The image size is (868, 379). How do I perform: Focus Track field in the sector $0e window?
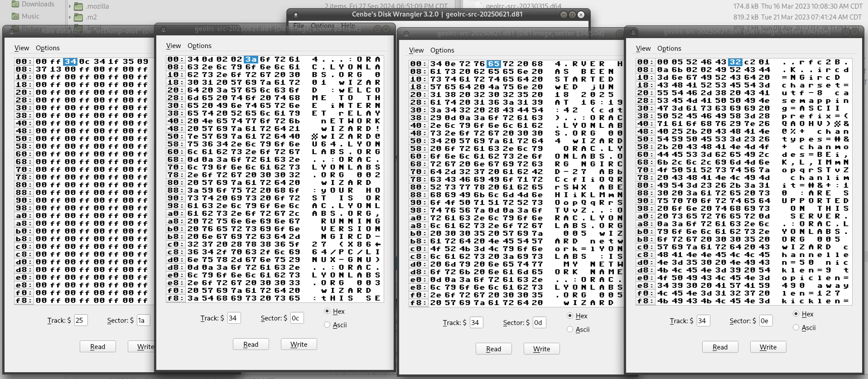[703, 321]
